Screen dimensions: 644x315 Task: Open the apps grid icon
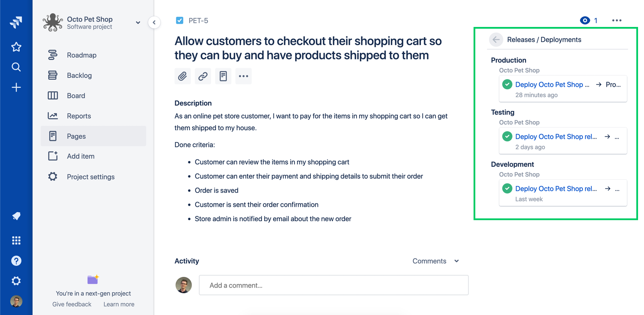click(x=16, y=240)
